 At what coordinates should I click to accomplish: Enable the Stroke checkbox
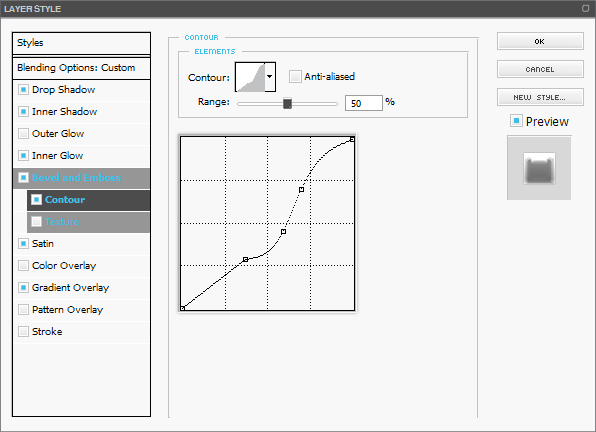tap(23, 332)
